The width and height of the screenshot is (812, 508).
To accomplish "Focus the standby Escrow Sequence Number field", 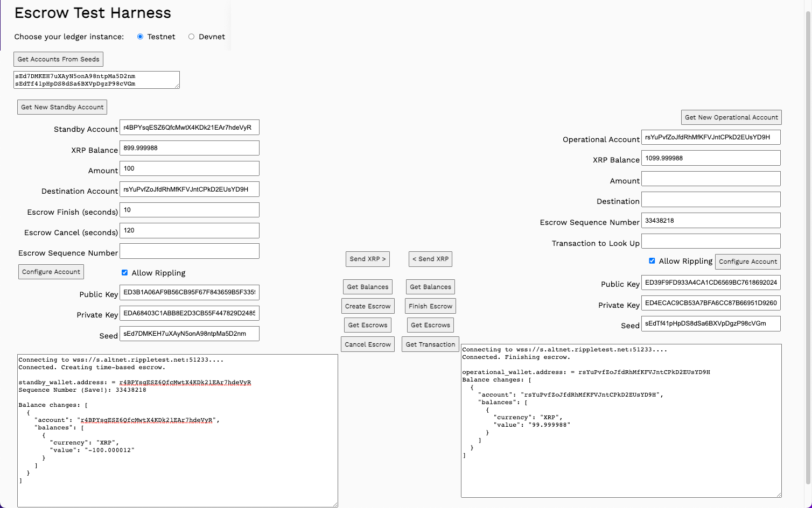I will point(189,251).
